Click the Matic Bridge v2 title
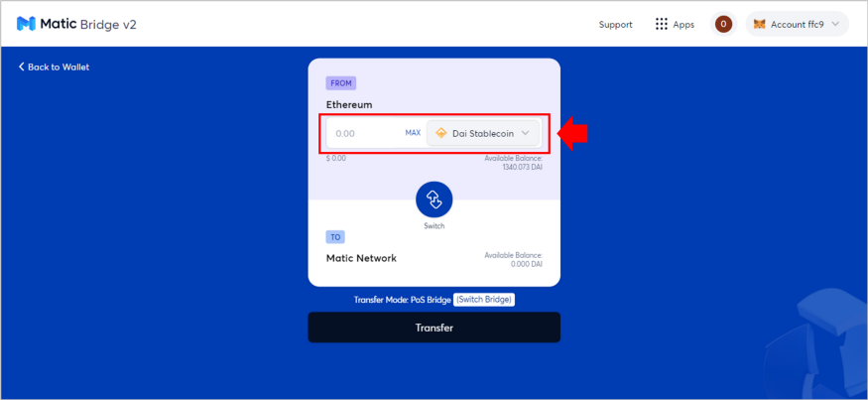 click(88, 25)
